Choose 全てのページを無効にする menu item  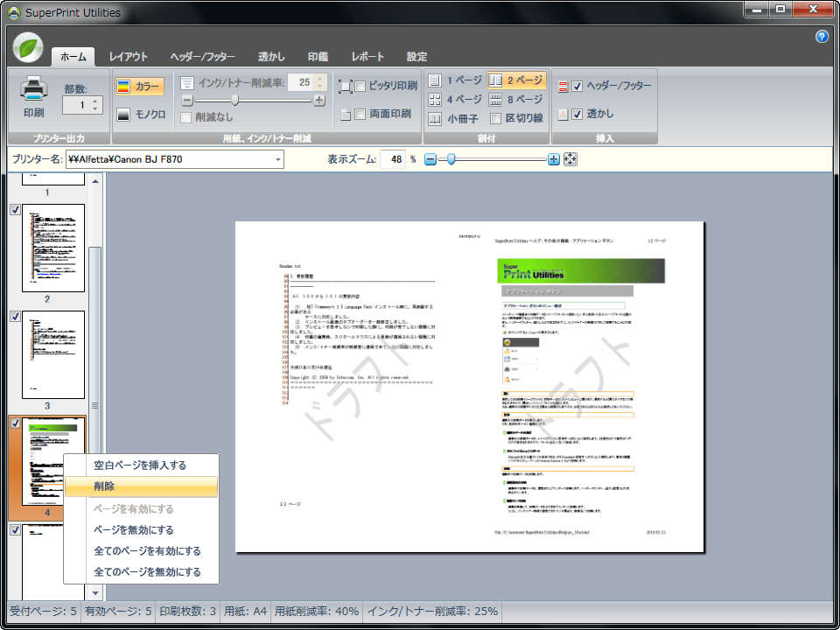[142, 572]
